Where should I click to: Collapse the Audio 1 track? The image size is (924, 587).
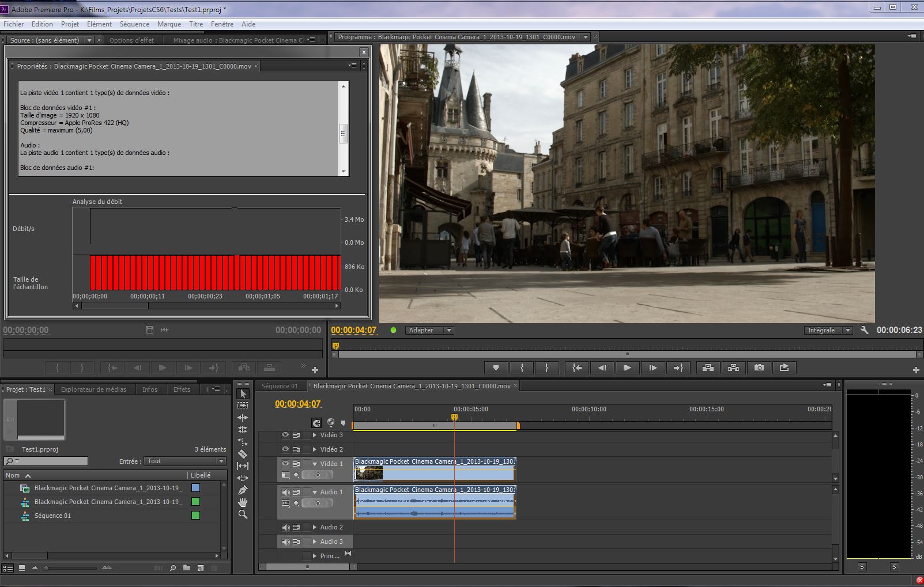(315, 492)
